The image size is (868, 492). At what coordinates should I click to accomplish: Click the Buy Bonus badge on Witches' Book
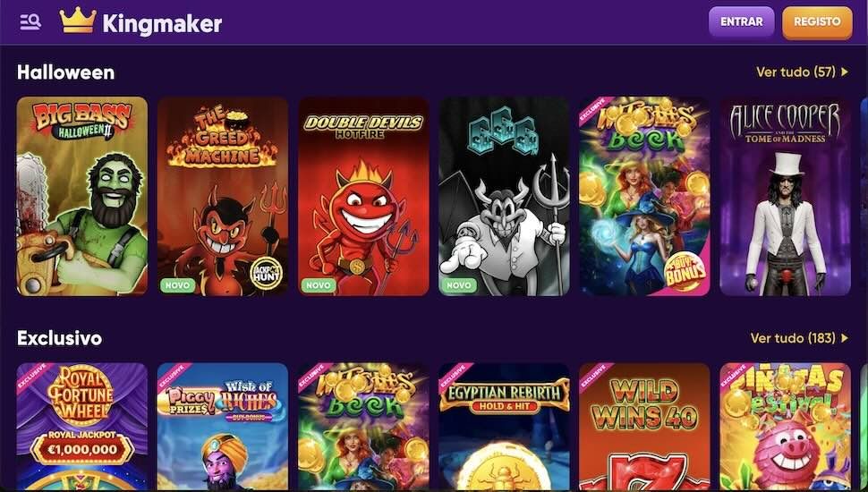coord(685,272)
